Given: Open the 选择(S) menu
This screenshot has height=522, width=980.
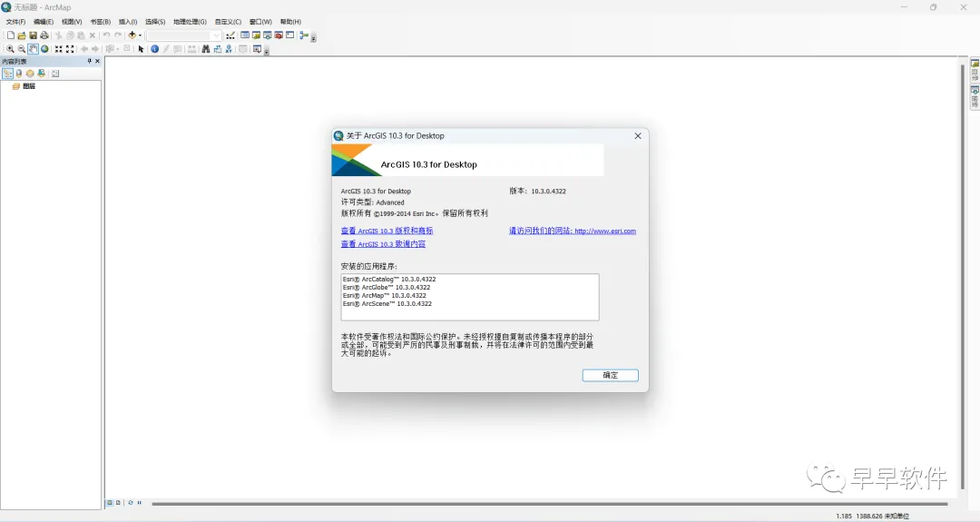Looking at the screenshot, I should 155,22.
